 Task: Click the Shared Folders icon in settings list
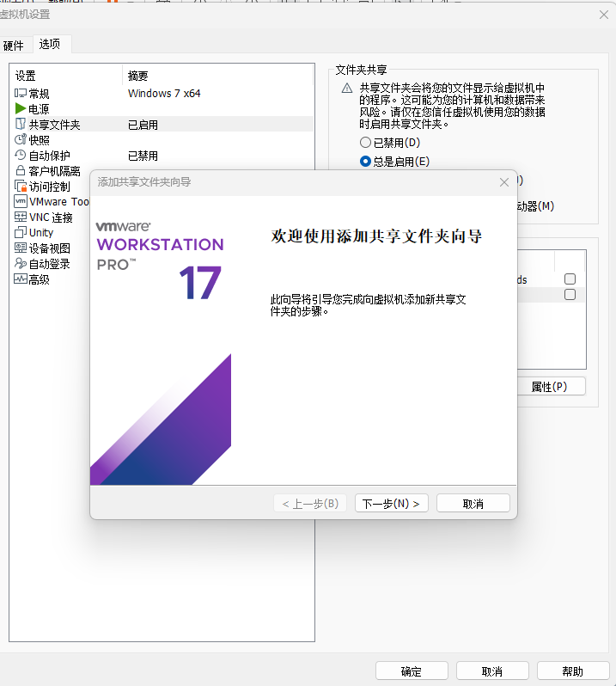20,124
